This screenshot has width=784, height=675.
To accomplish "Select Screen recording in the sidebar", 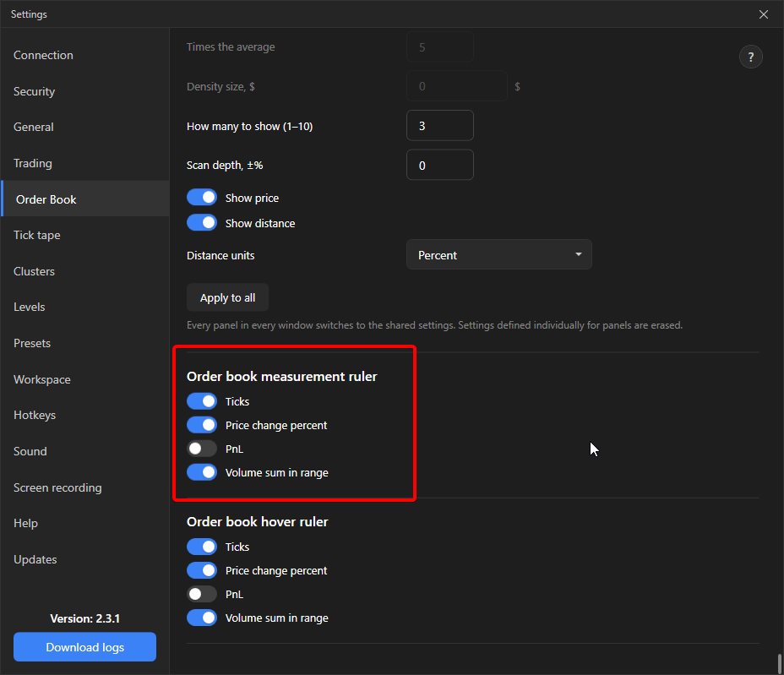I will tap(57, 487).
